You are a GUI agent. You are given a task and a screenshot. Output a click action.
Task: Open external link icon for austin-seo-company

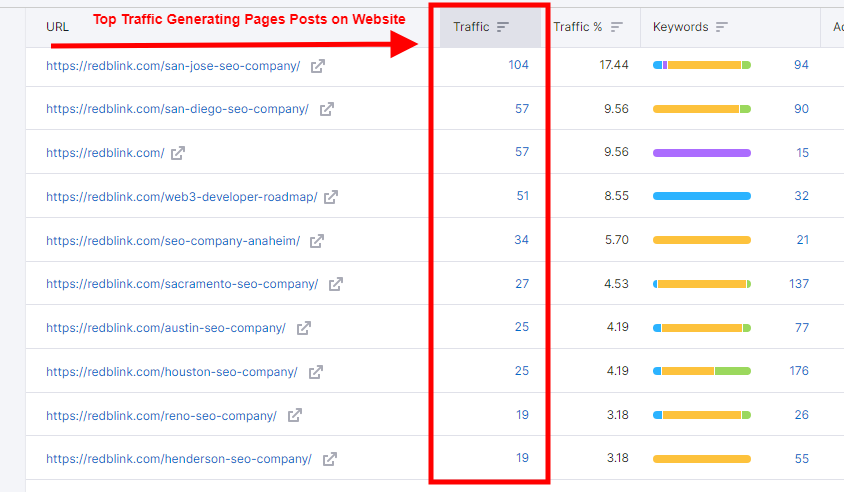304,328
